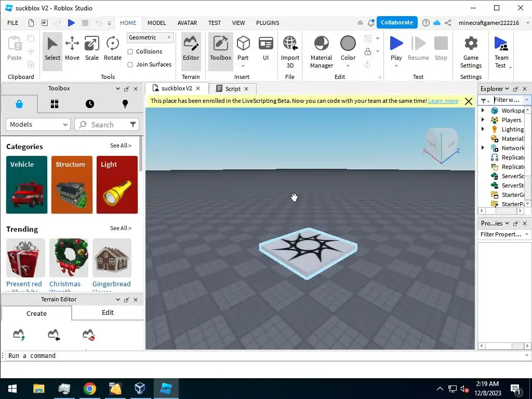Switch to Script document tab
This screenshot has height=399, width=532.
232,88
